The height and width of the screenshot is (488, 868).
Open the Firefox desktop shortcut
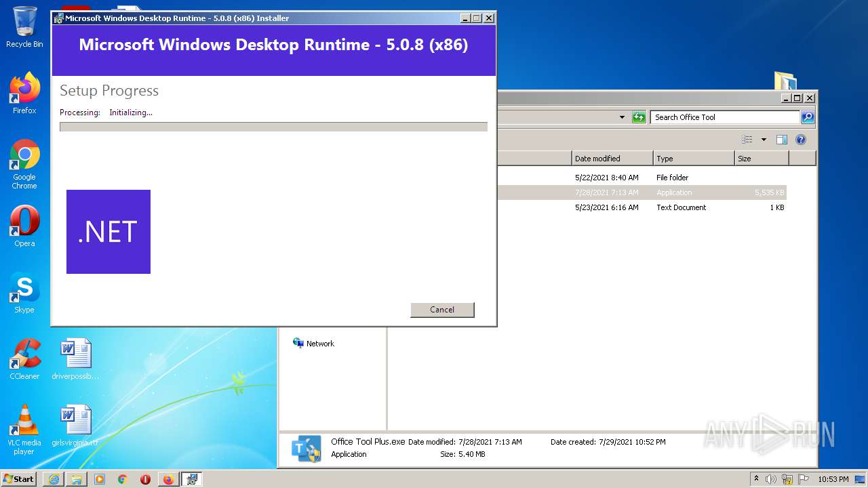[x=24, y=94]
